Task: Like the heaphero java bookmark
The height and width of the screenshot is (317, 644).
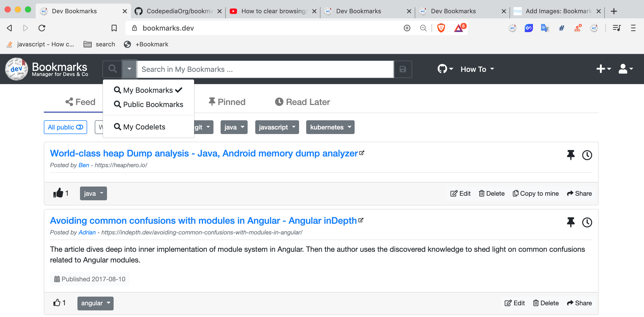Action: [58, 193]
